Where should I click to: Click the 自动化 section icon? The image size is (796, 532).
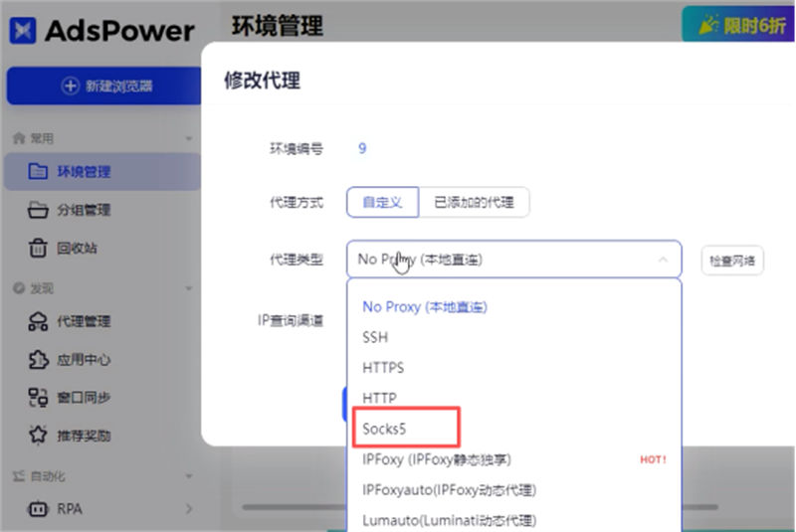pos(19,476)
